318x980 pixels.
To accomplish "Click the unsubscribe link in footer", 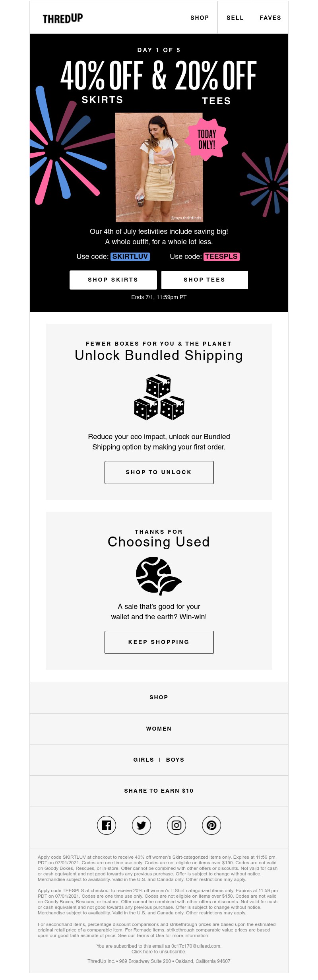I will [159, 952].
